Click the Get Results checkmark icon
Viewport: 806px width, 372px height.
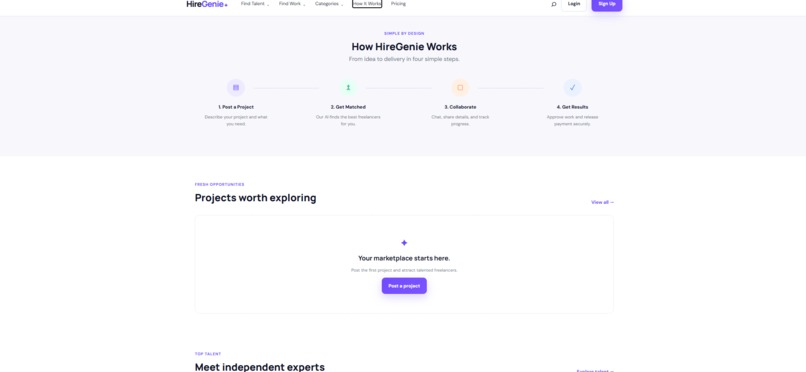572,87
